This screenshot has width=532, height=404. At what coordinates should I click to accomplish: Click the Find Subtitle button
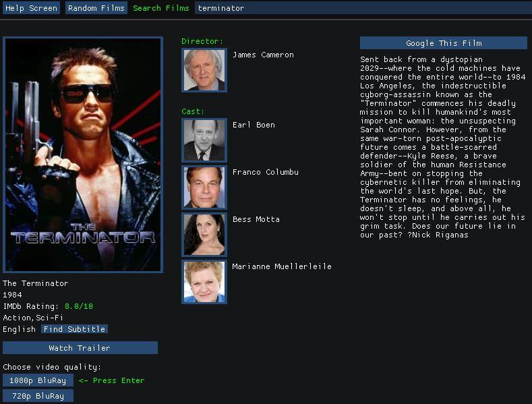click(x=74, y=329)
